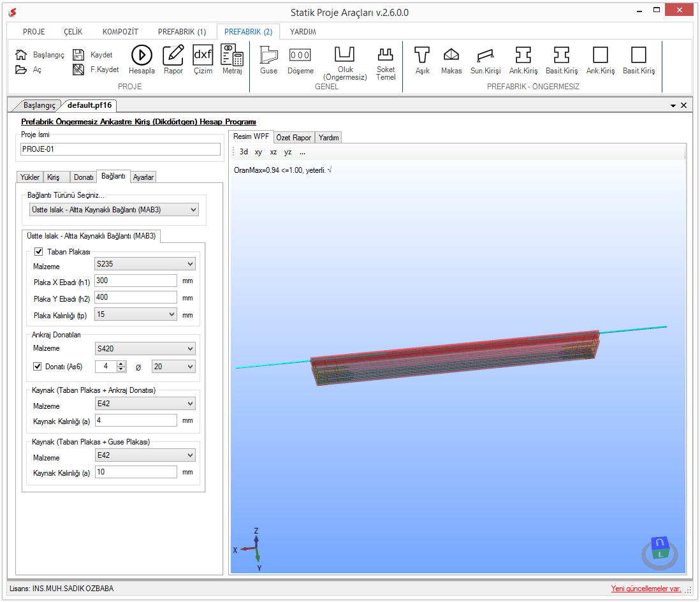Switch to the PROJE ribbon tab
This screenshot has height=602, width=700.
(34, 32)
